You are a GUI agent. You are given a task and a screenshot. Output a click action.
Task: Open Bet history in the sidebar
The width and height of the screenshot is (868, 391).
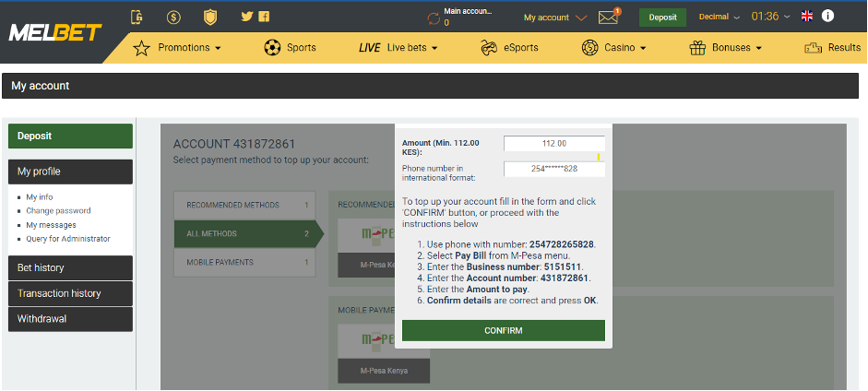(x=70, y=267)
